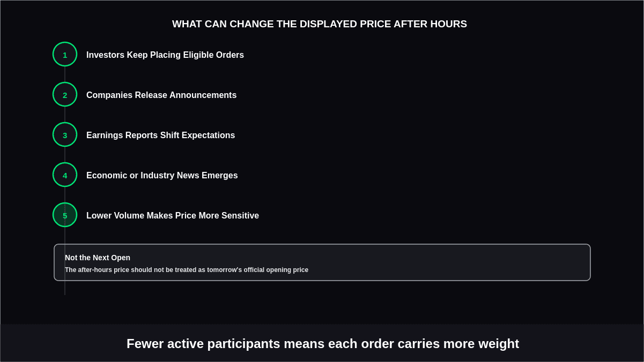Click the highlighted circle numbered 5
The width and height of the screenshot is (644, 362).
[65, 215]
